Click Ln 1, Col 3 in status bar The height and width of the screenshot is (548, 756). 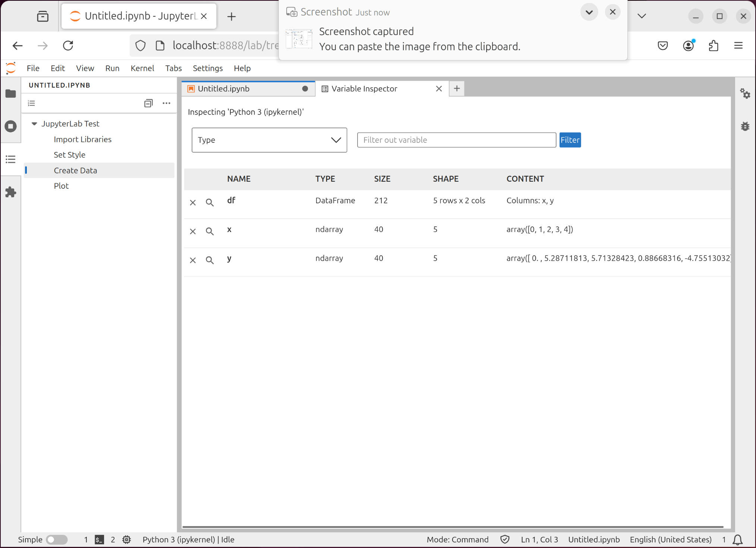click(539, 539)
